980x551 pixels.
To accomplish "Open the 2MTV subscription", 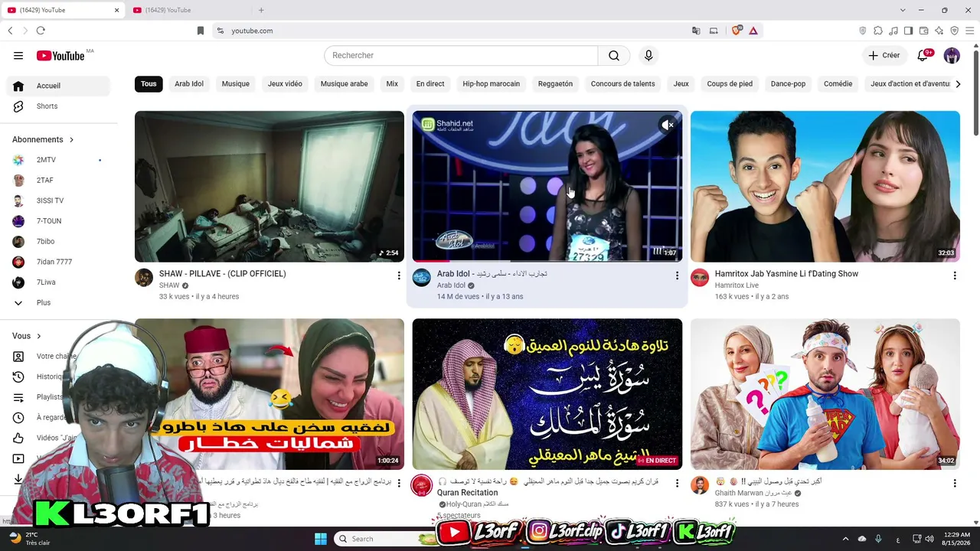I will 58,160.
